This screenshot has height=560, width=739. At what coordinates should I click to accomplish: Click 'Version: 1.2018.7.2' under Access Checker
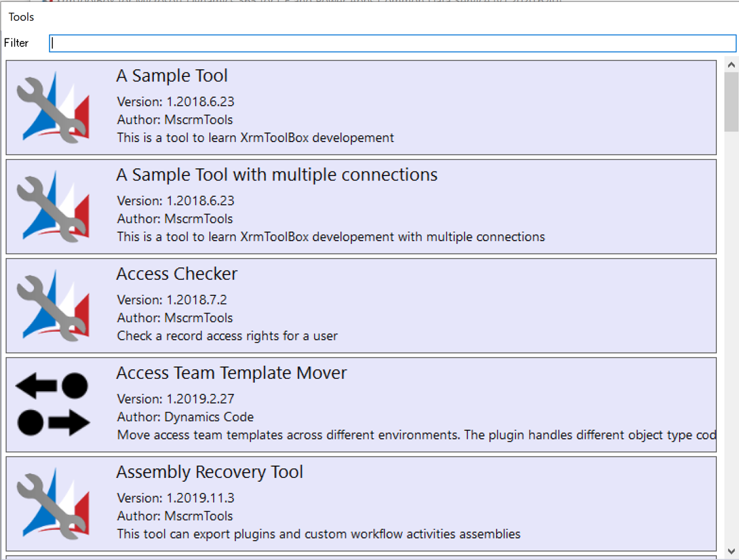click(172, 300)
